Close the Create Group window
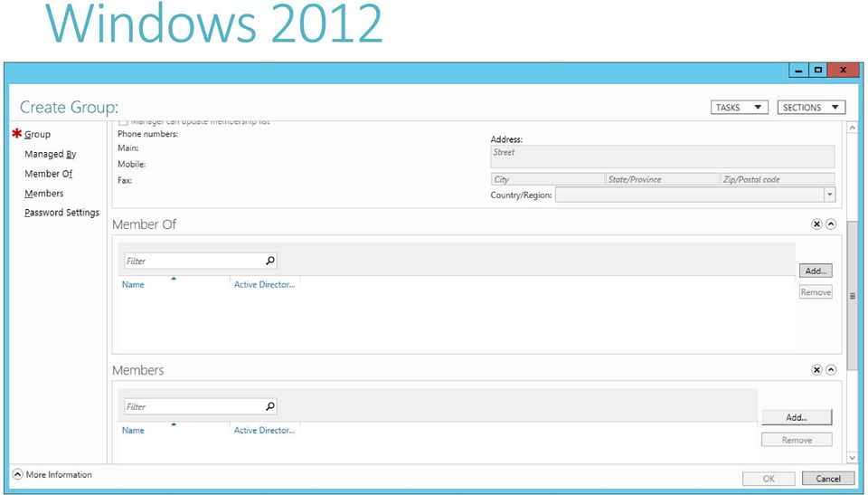The height and width of the screenshot is (495, 868). coord(843,71)
